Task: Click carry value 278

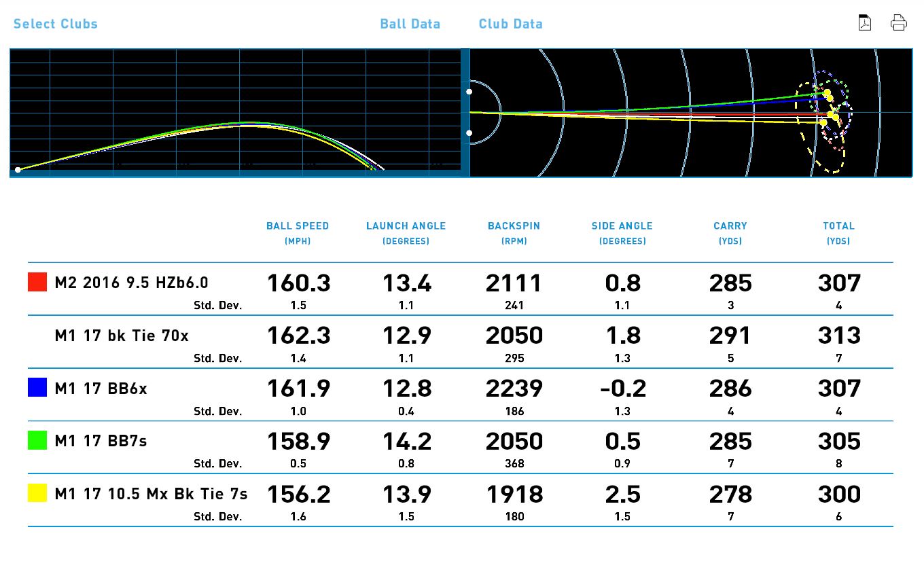Action: coord(730,494)
